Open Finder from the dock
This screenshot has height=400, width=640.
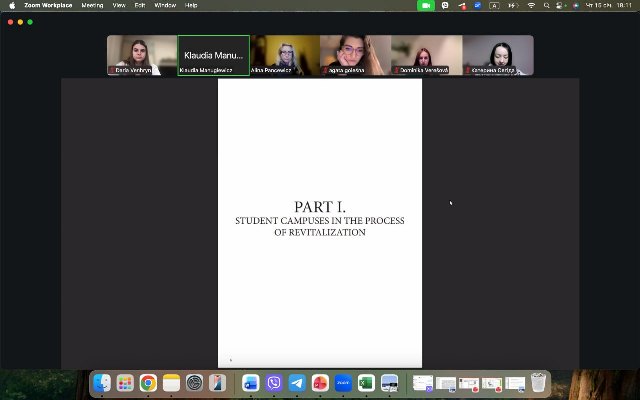(x=102, y=383)
